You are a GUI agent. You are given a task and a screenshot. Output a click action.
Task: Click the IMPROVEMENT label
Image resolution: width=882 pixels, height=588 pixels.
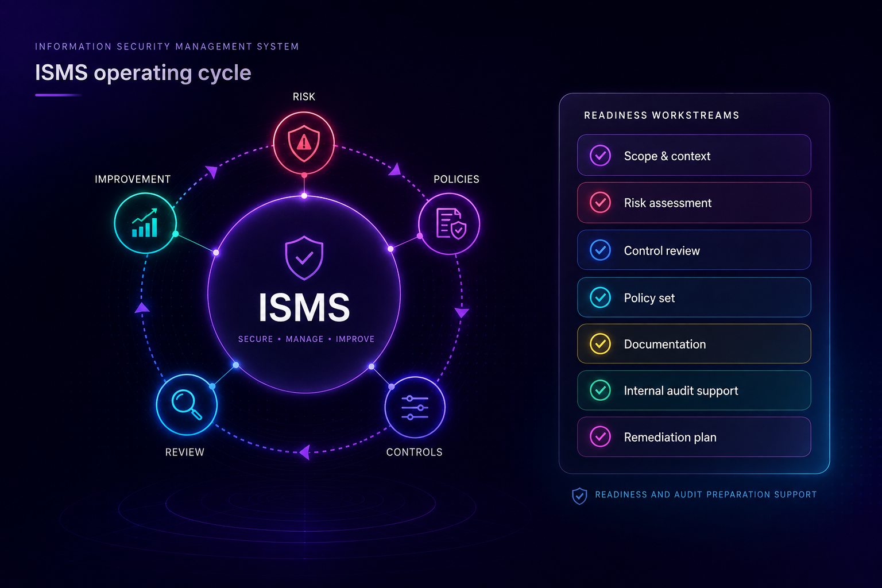tap(133, 179)
